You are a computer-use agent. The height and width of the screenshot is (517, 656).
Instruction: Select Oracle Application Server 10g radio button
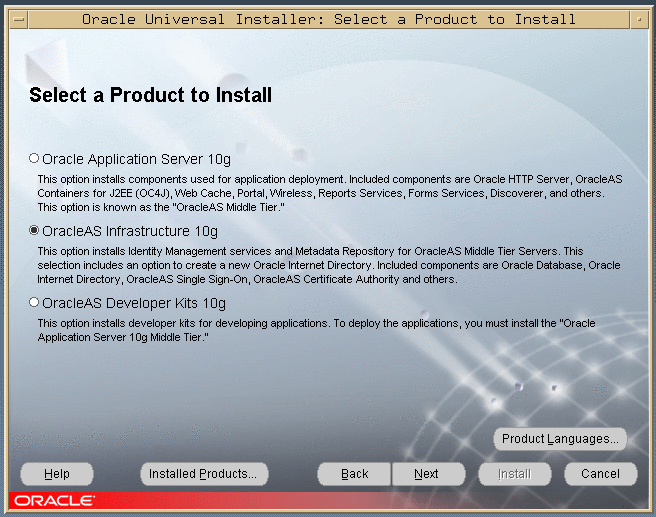pyautogui.click(x=34, y=159)
